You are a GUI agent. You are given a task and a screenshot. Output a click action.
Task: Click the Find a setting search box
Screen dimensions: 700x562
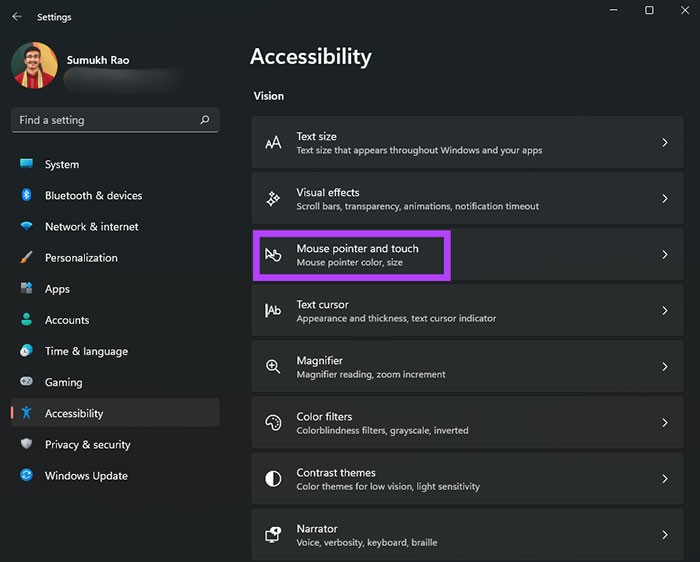coord(105,120)
